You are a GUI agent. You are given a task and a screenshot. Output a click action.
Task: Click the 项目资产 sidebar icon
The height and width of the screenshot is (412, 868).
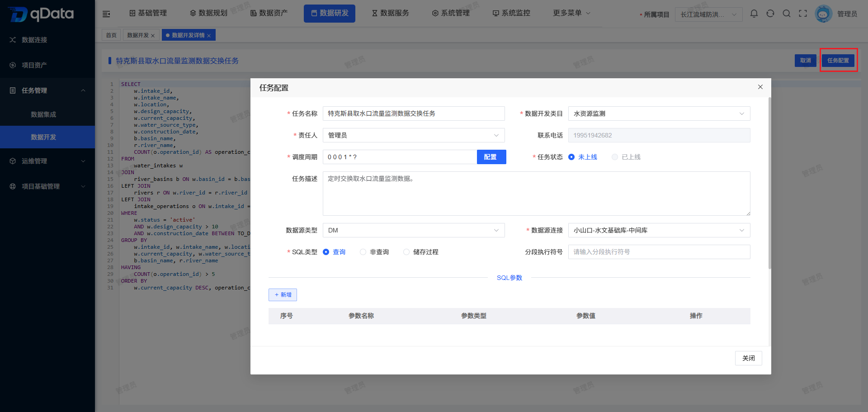[13, 65]
